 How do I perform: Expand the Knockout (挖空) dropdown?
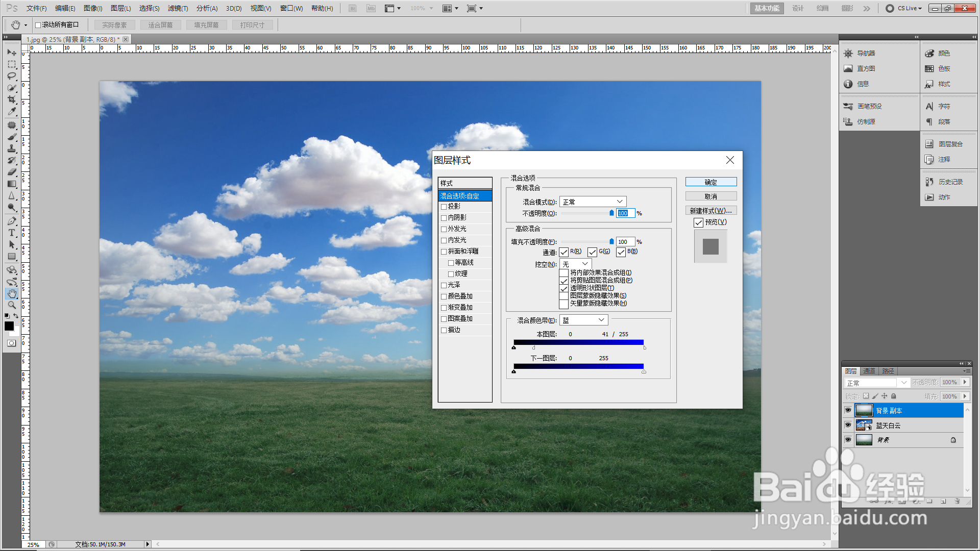point(575,264)
